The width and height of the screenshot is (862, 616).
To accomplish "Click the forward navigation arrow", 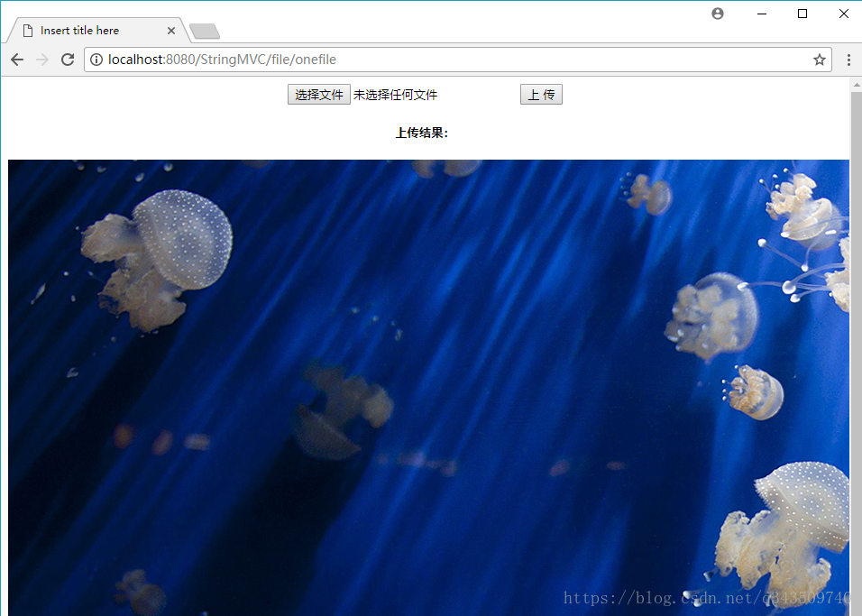I will click(42, 60).
